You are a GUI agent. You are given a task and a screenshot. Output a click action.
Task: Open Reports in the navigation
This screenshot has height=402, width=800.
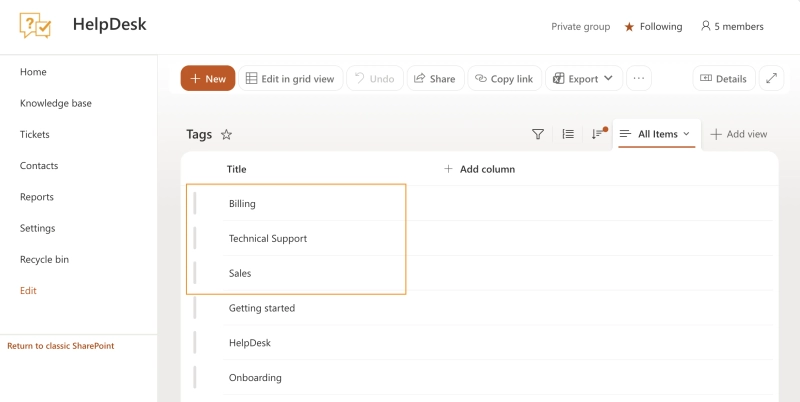pos(37,197)
